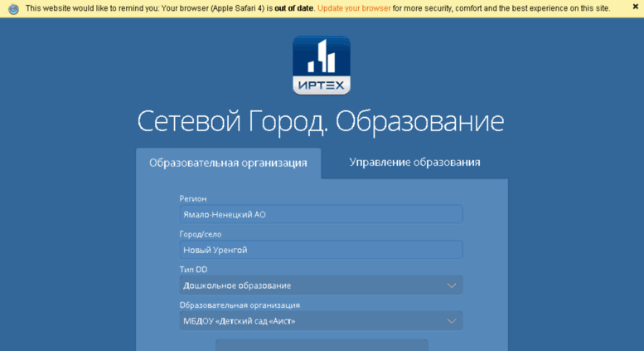Click the 'Сетевой Город. Образование' heading

(321, 121)
